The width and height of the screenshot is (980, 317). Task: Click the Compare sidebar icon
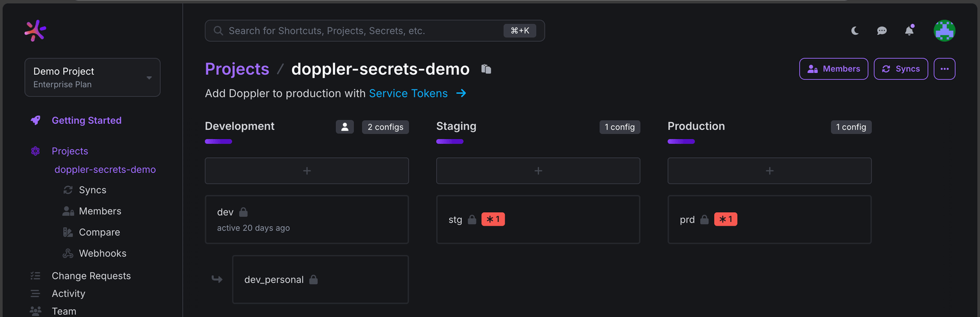[68, 232]
